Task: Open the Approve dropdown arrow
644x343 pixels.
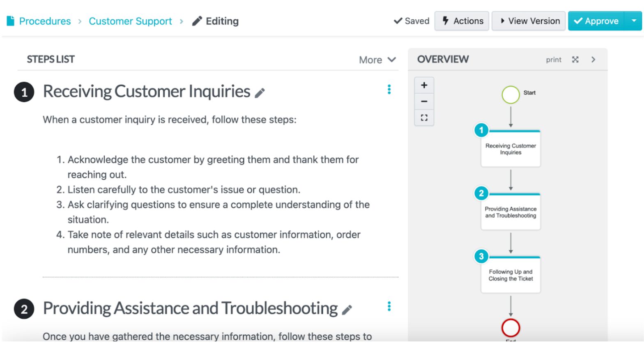Action: click(634, 21)
